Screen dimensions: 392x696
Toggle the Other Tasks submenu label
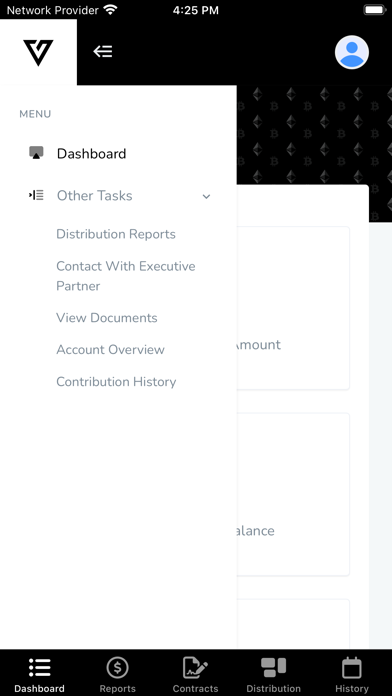point(95,196)
